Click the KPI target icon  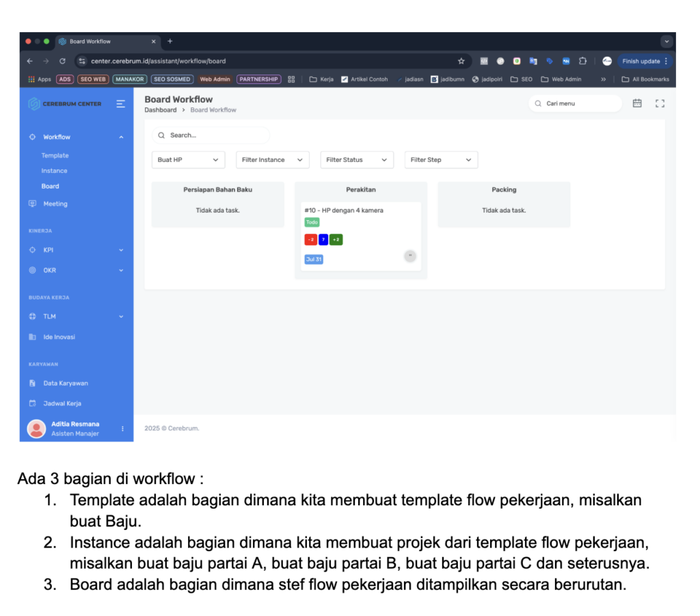(x=32, y=250)
